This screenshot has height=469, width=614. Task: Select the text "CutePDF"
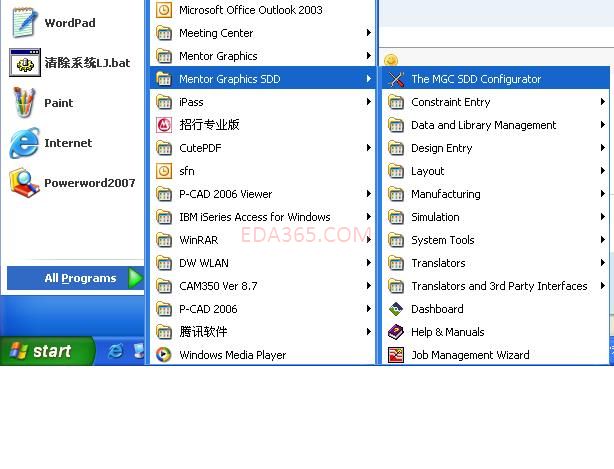coord(200,148)
